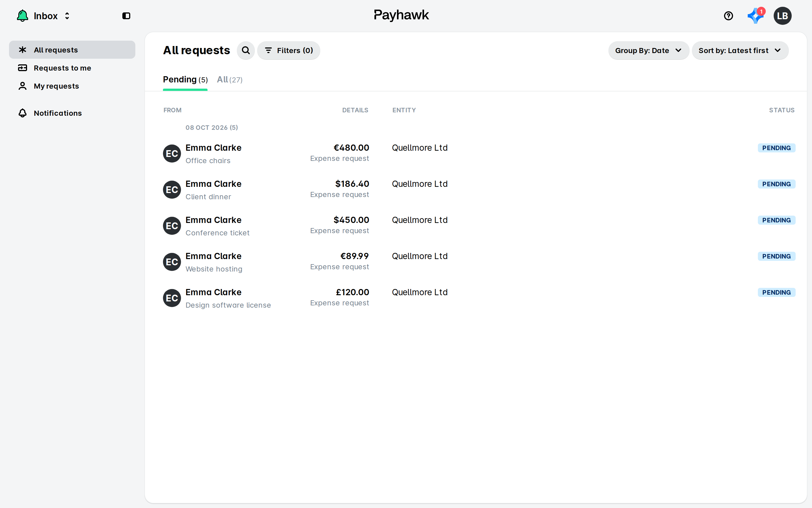This screenshot has height=508, width=812.
Task: Open the Office chairs request
Action: [479, 154]
